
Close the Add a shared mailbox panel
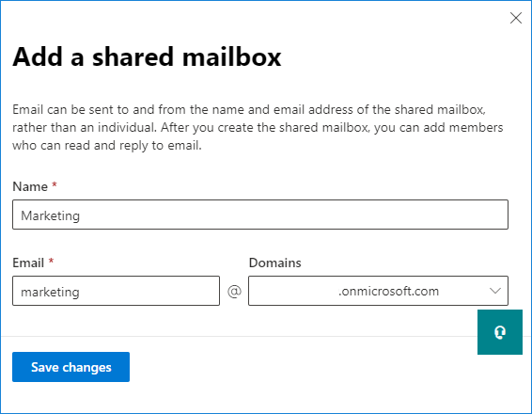(x=516, y=18)
